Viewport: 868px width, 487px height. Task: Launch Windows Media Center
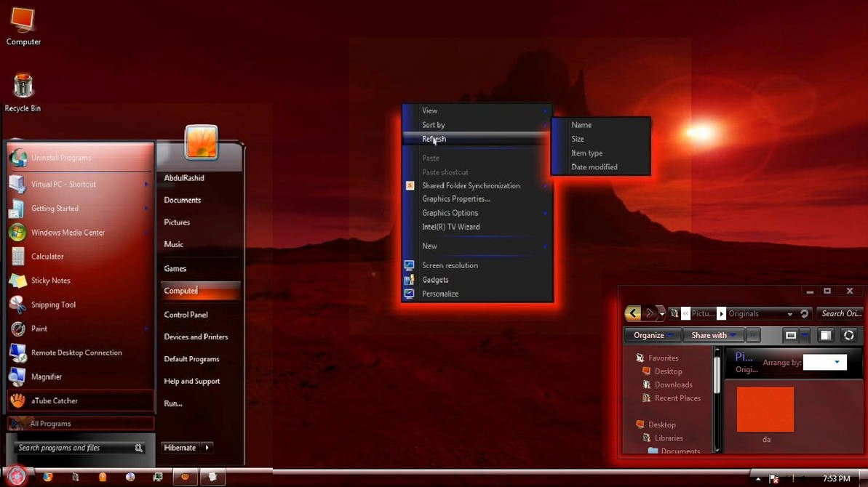(x=80, y=232)
